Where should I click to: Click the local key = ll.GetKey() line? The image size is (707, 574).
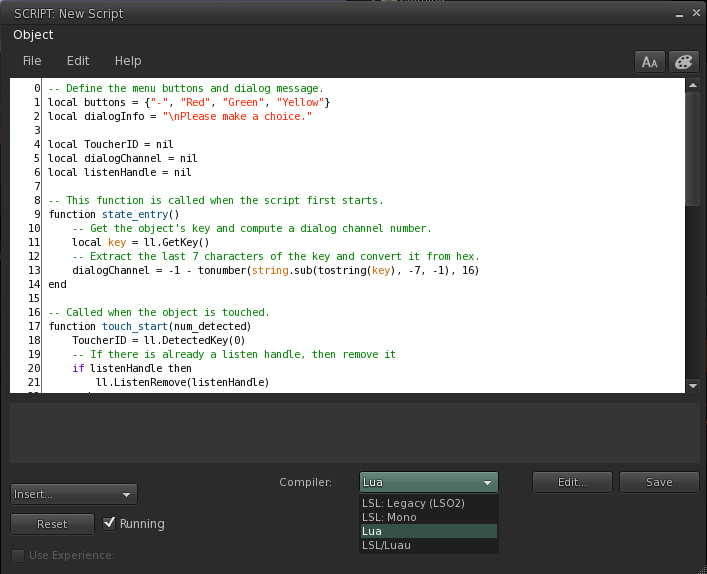click(141, 242)
